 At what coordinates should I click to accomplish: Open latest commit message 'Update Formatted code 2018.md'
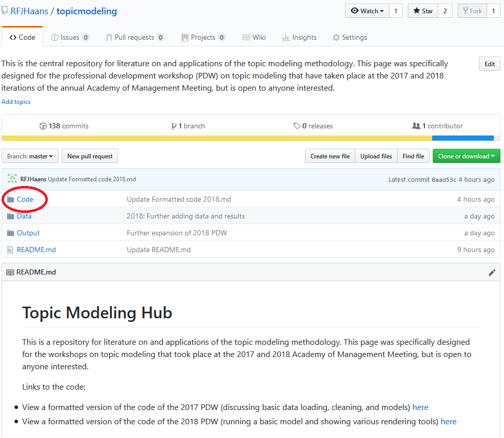92,179
